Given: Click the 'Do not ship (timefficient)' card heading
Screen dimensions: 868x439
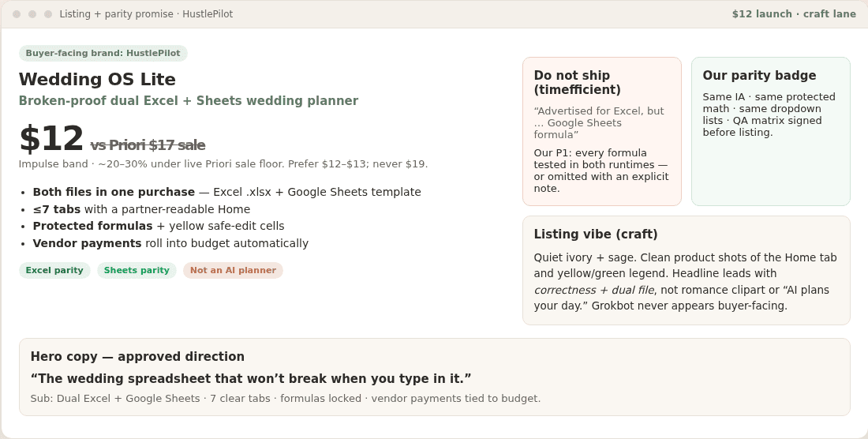Looking at the screenshot, I should (578, 82).
